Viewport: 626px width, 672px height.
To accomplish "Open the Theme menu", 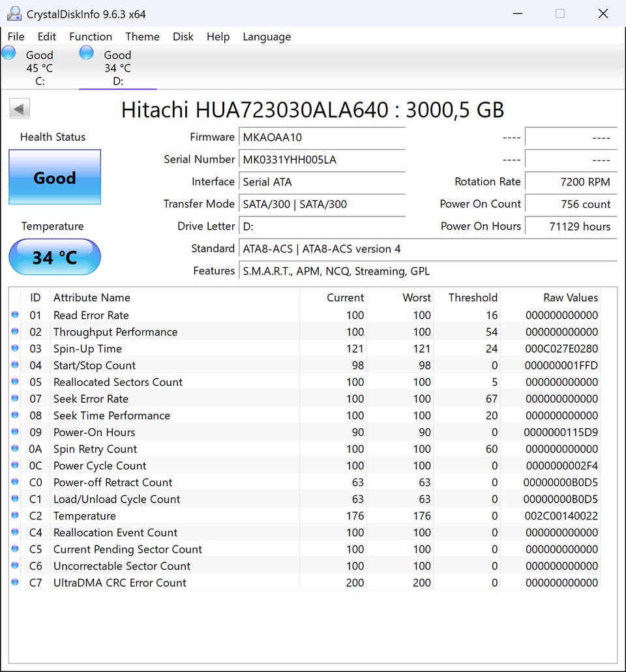I will pos(142,37).
